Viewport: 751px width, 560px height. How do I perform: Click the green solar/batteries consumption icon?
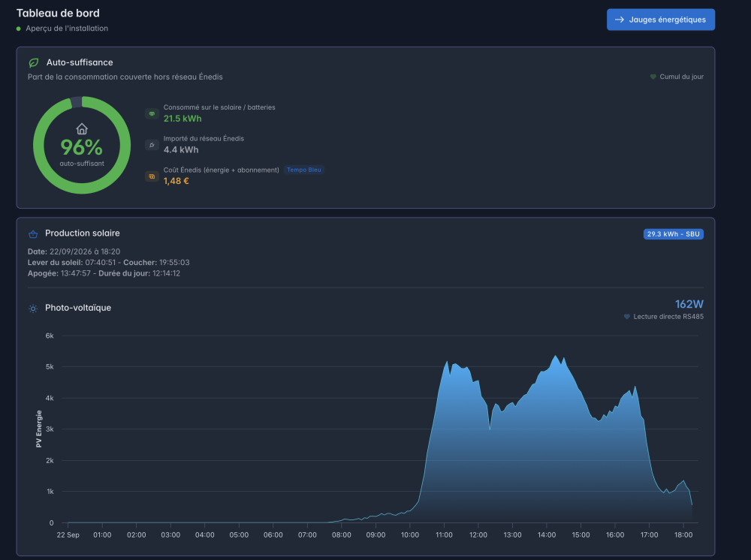152,113
